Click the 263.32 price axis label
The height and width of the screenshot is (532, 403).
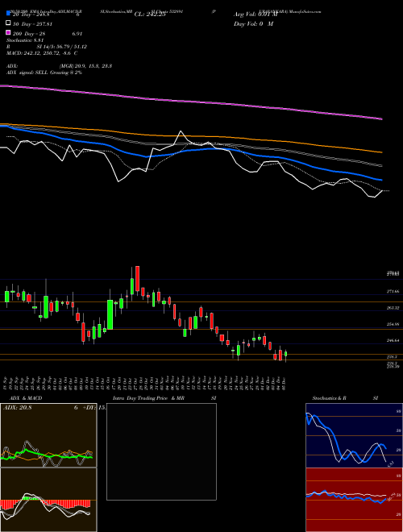tap(393, 308)
